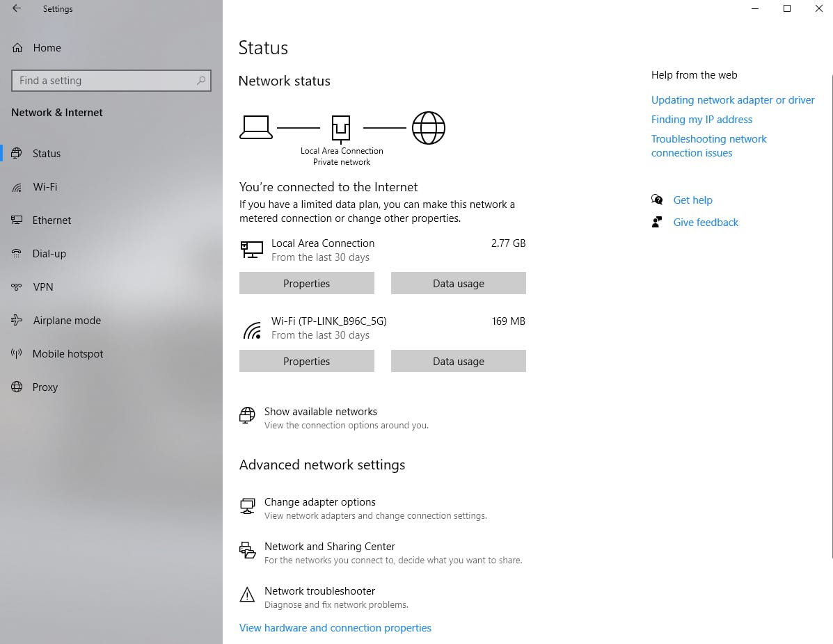Image resolution: width=833 pixels, height=644 pixels.
Task: Click the VPN icon in sidebar
Action: 17,287
